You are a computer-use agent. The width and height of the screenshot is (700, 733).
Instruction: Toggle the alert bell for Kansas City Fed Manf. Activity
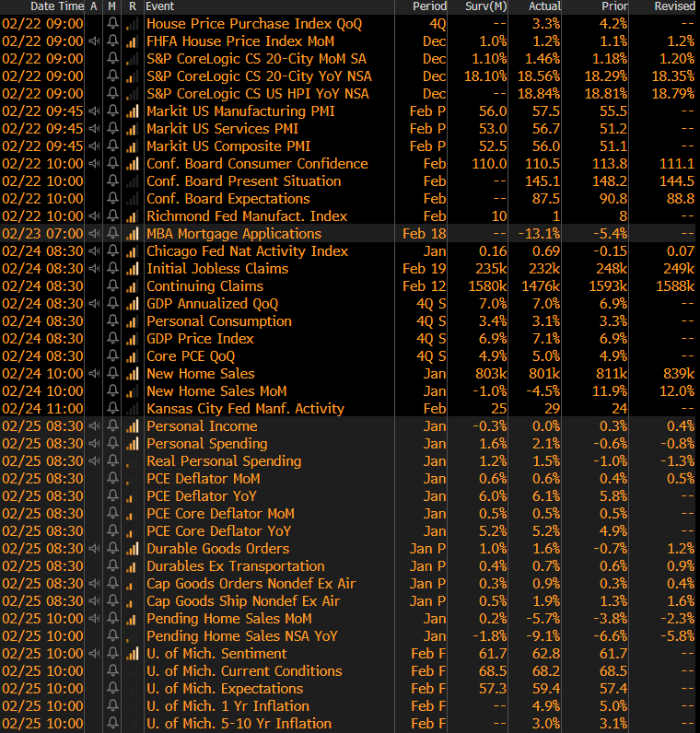pyautogui.click(x=112, y=409)
